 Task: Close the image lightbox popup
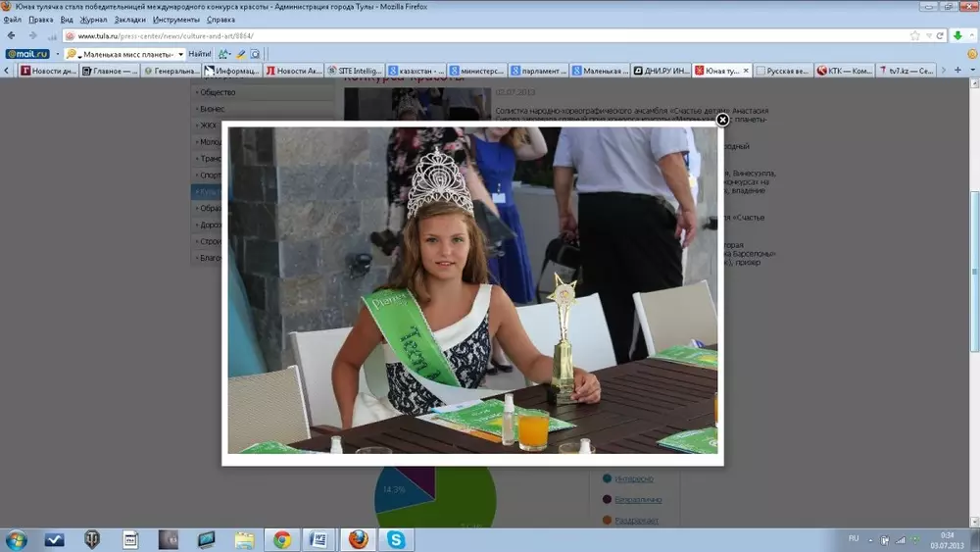click(x=722, y=120)
